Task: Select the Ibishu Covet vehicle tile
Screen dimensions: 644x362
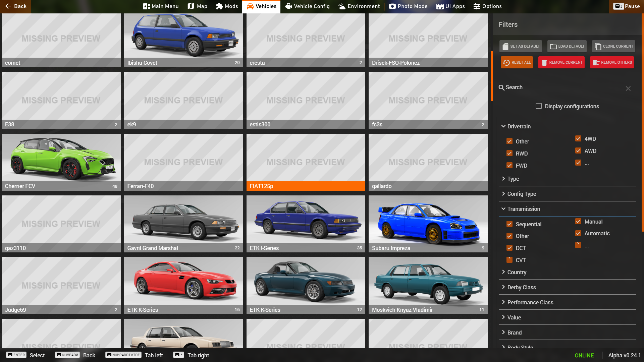Action: point(183,40)
